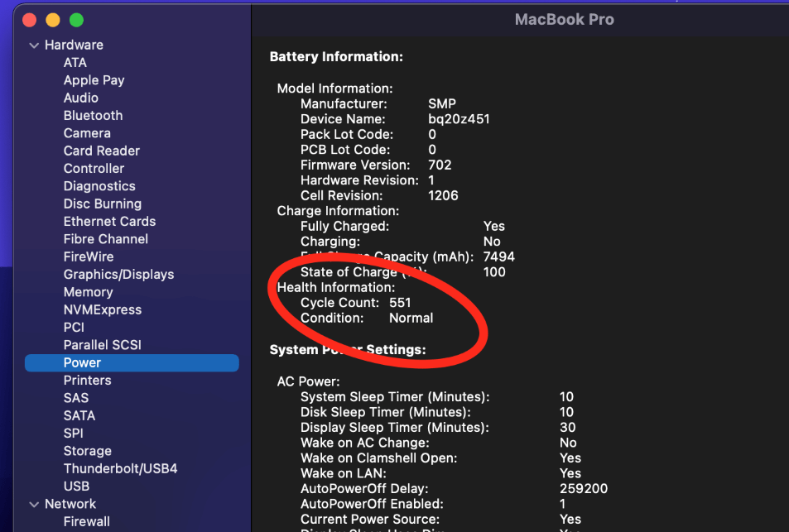Collapse the Hardware section chevron
This screenshot has height=532, width=789.
point(34,46)
